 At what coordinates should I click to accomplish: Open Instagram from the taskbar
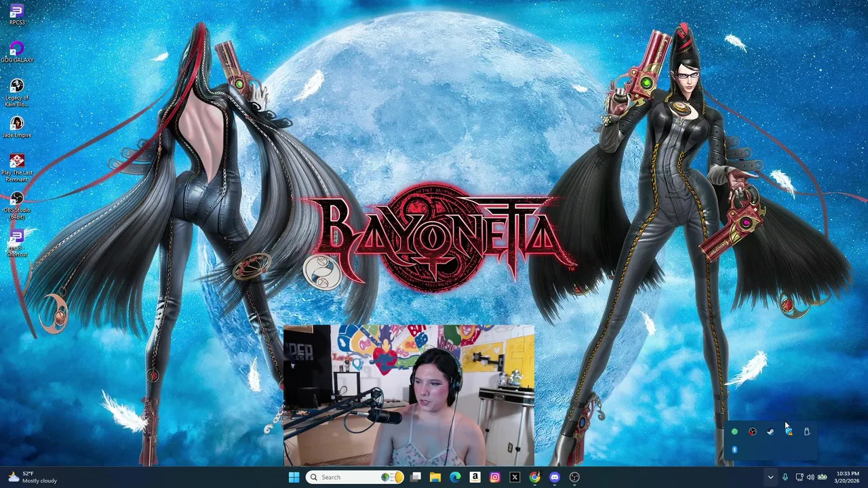(495, 477)
